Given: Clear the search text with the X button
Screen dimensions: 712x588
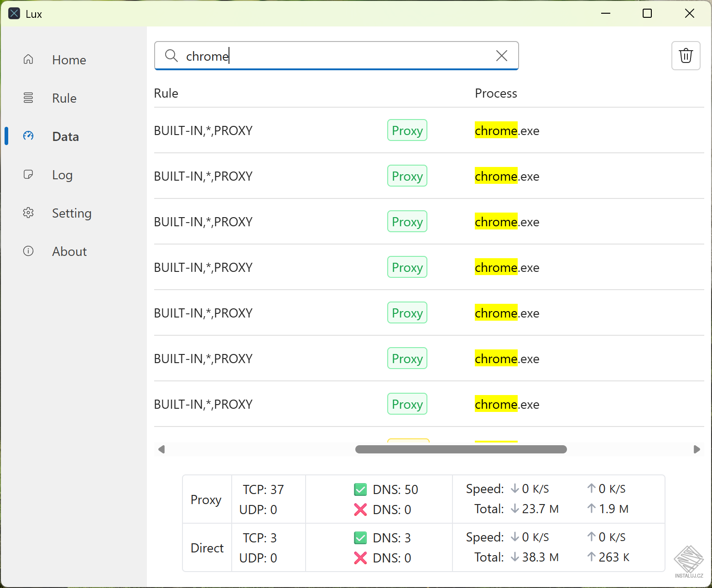Looking at the screenshot, I should coord(502,56).
